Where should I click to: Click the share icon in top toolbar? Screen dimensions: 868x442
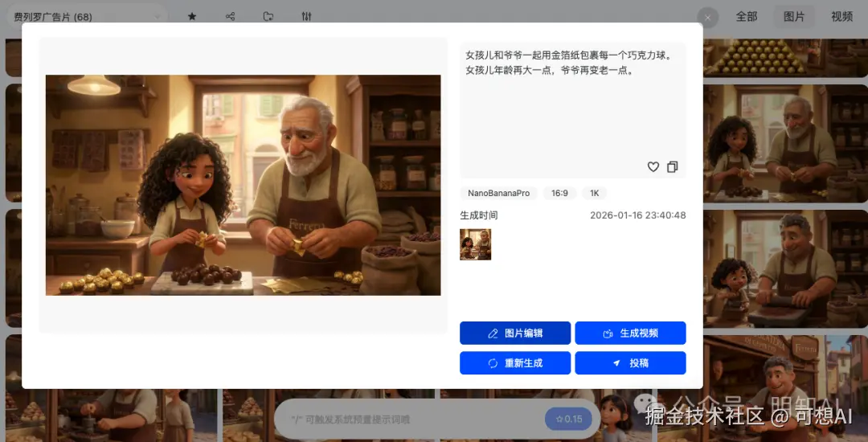point(231,17)
